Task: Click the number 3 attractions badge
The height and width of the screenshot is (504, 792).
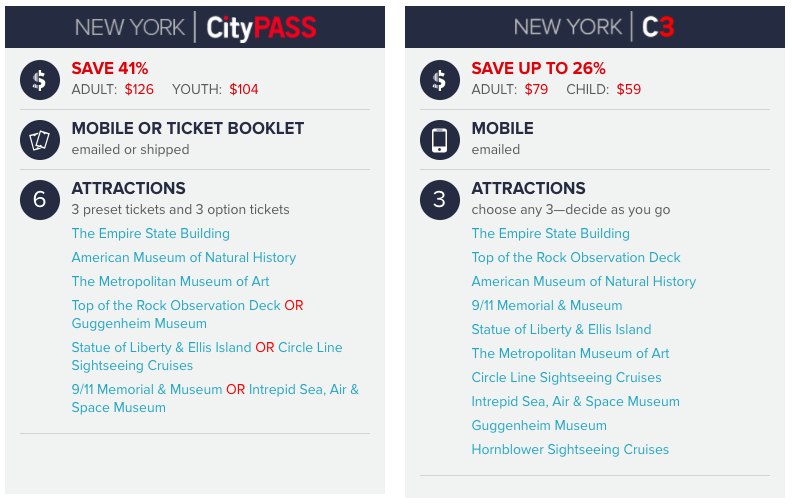Action: 440,200
